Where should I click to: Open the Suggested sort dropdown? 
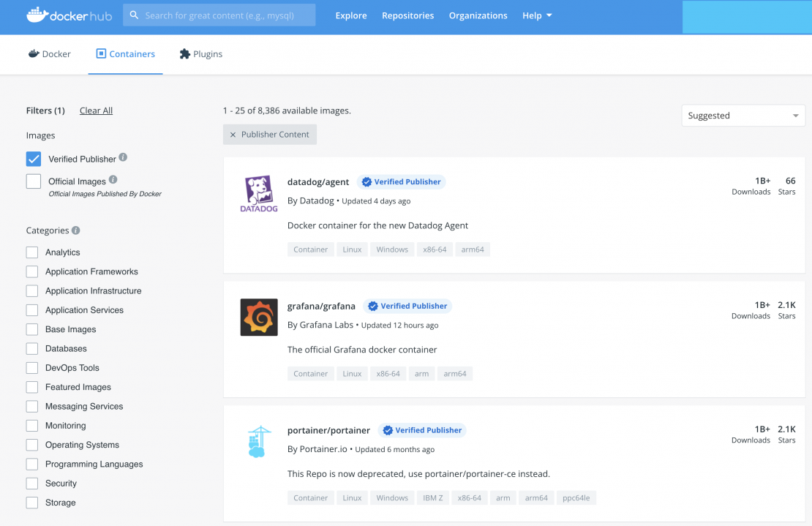743,116
